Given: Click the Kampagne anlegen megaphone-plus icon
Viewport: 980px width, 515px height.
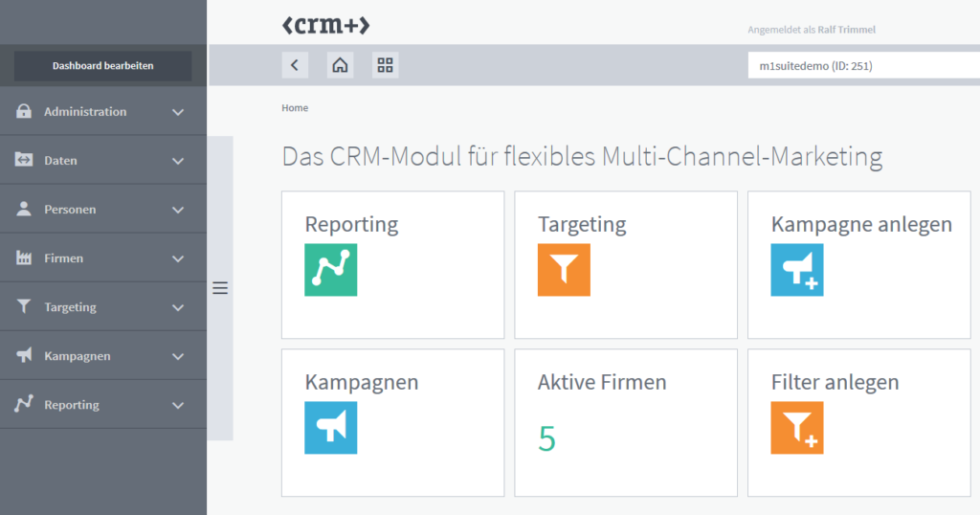Looking at the screenshot, I should point(797,270).
